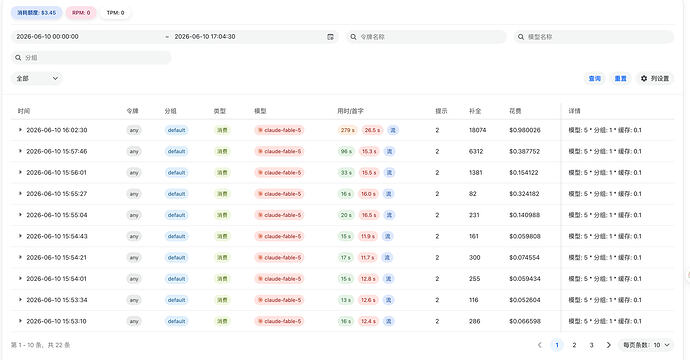Viewport: 690px width, 360px height.
Task: Click the default group tag in 15:56:01 row
Action: pos(176,173)
